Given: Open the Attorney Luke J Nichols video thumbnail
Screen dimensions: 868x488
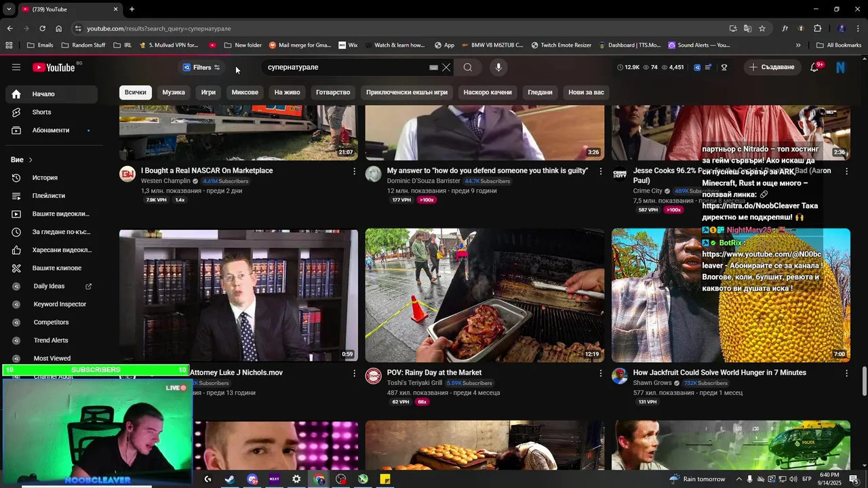Looking at the screenshot, I should pyautogui.click(x=239, y=296).
